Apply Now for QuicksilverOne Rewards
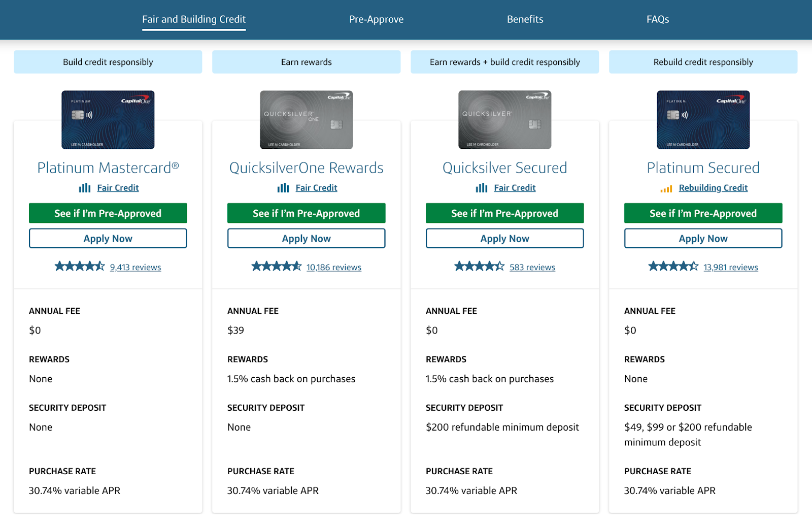Image resolution: width=812 pixels, height=525 pixels. click(307, 238)
